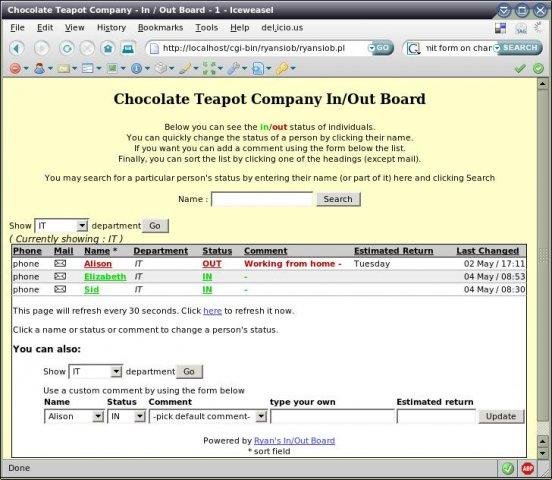
Task: Open the Status dropdown showing IN
Action: (x=126, y=416)
